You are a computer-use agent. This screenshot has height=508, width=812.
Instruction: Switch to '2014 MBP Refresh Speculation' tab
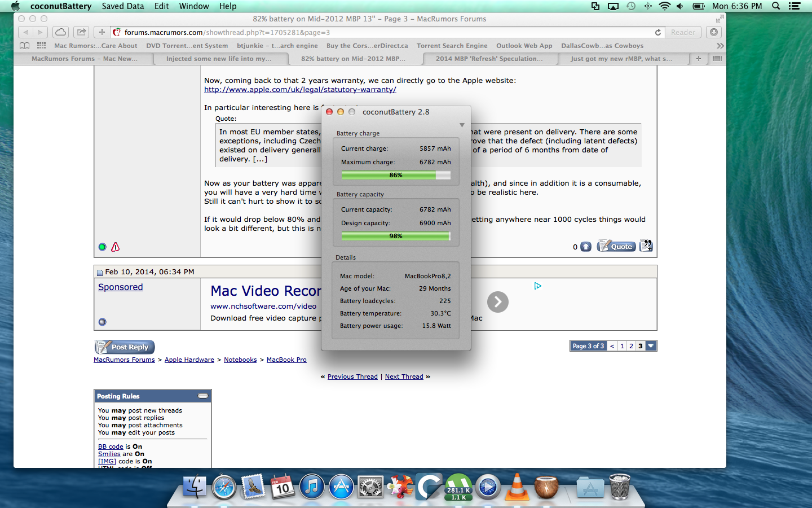[x=489, y=59]
